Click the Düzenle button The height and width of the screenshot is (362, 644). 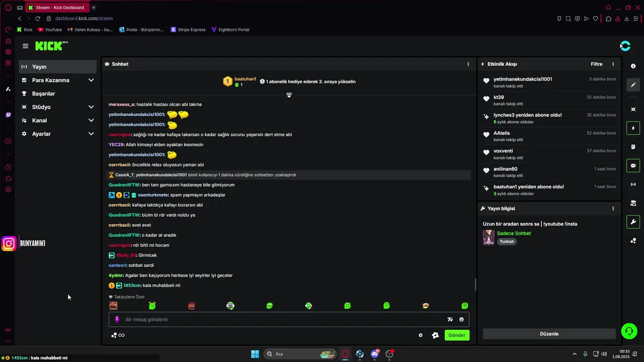(x=549, y=334)
